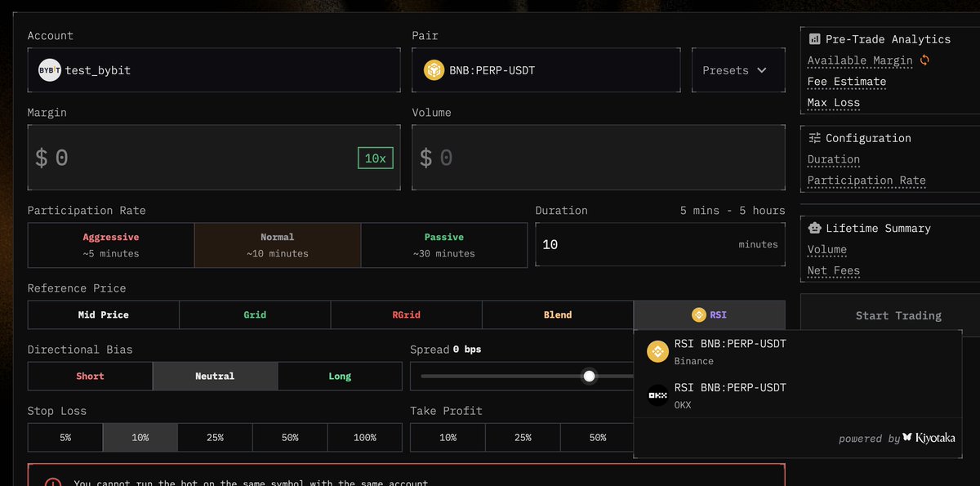Viewport: 980px width, 486px height.
Task: Open the Available Margin link
Action: pos(860,60)
